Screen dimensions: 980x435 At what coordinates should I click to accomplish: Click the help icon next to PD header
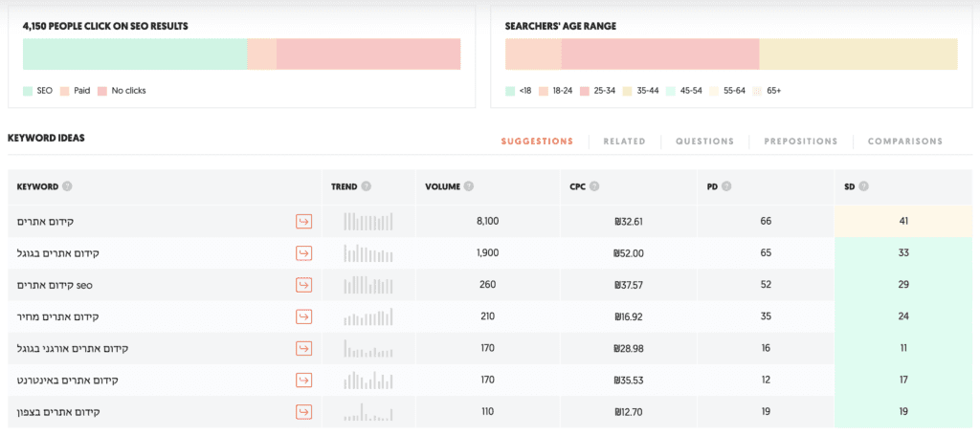727,186
